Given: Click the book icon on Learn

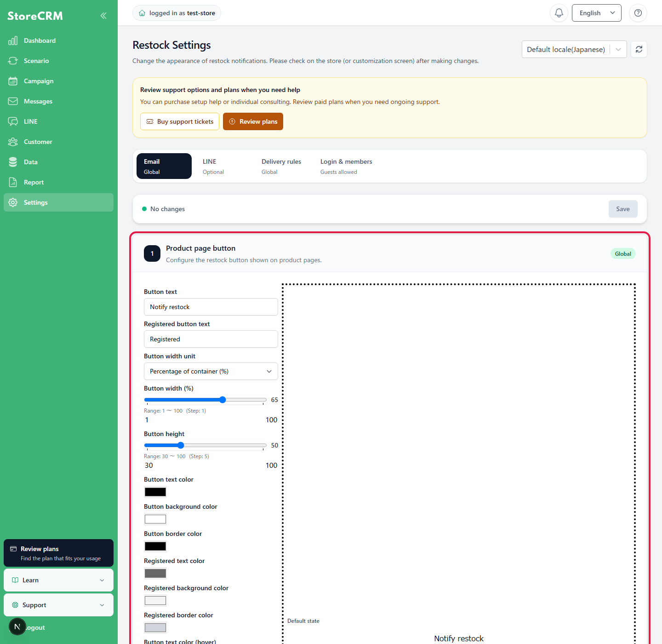Looking at the screenshot, I should pos(15,580).
